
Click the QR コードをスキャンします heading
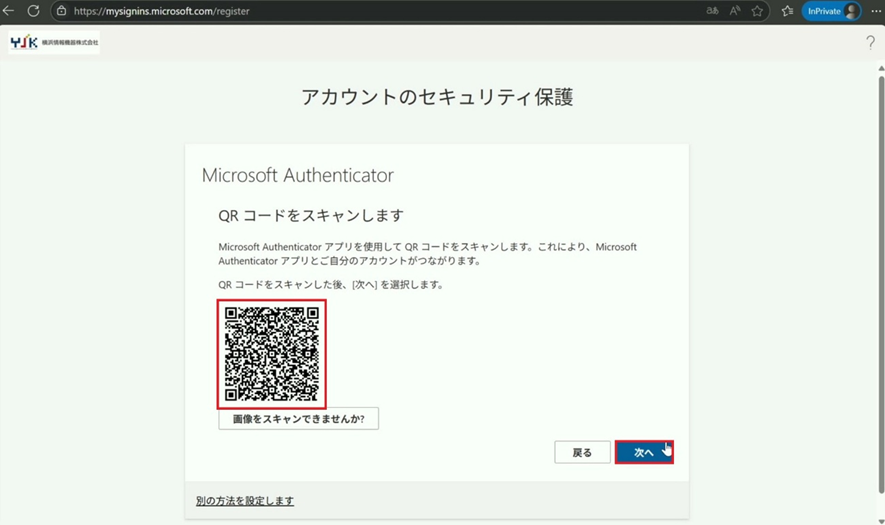310,215
